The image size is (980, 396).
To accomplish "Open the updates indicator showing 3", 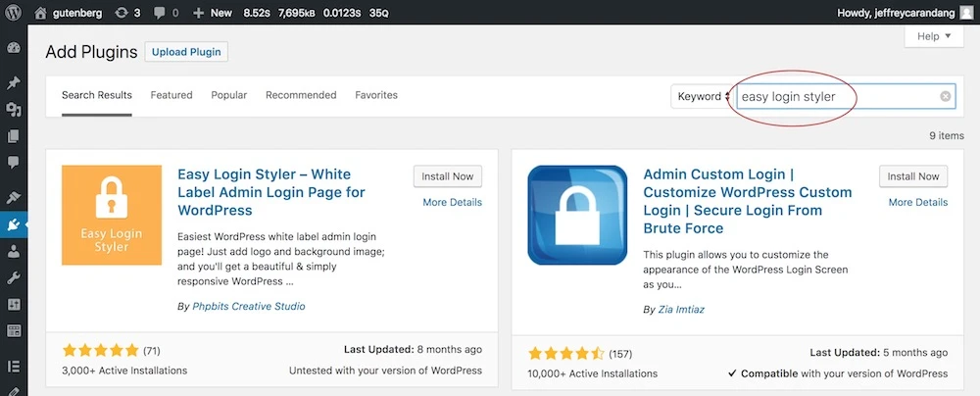I will [128, 13].
